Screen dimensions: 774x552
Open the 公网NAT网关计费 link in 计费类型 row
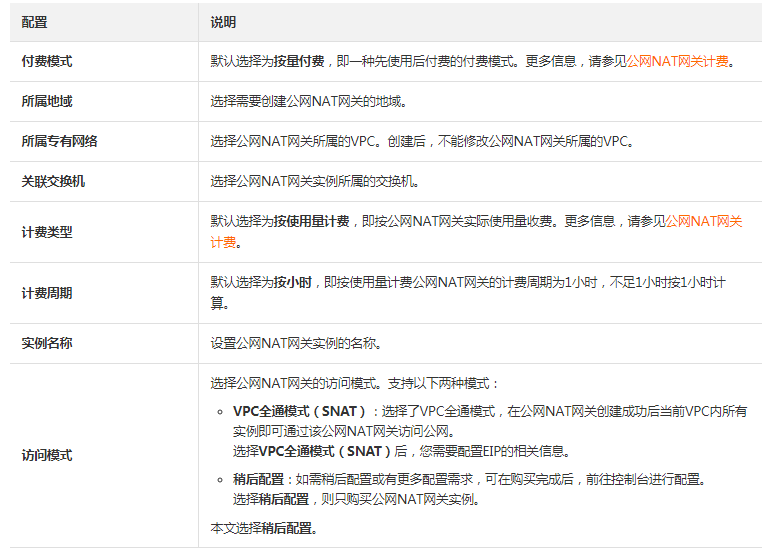pyautogui.click(x=704, y=222)
